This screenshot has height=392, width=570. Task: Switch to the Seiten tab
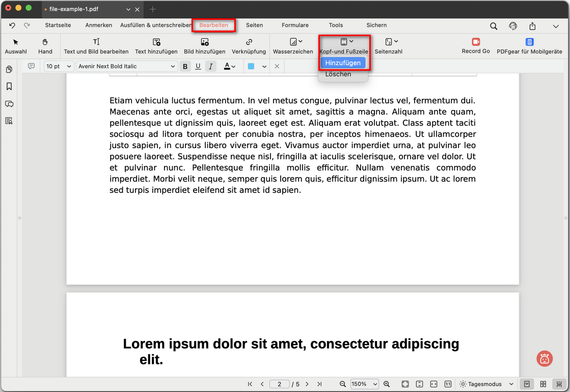pos(254,25)
